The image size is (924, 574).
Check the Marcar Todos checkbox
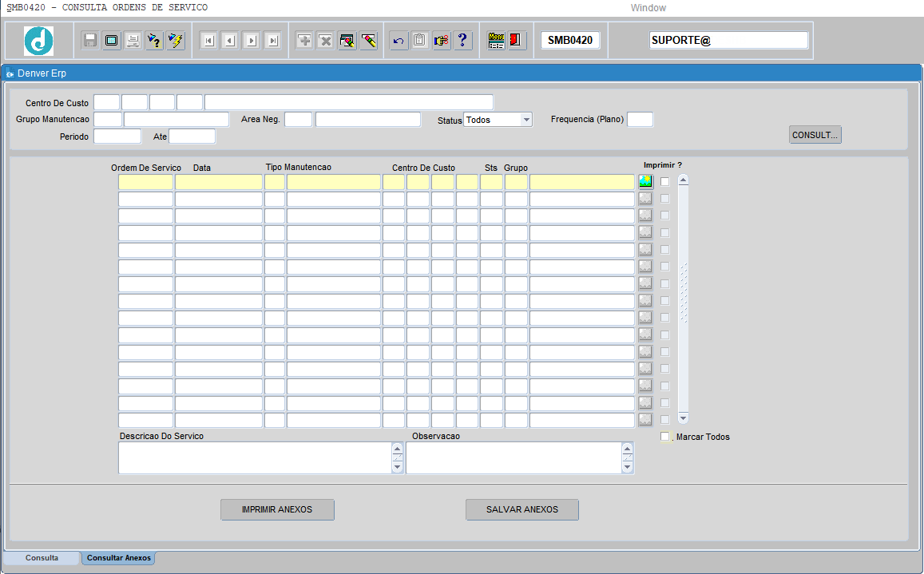(x=665, y=437)
